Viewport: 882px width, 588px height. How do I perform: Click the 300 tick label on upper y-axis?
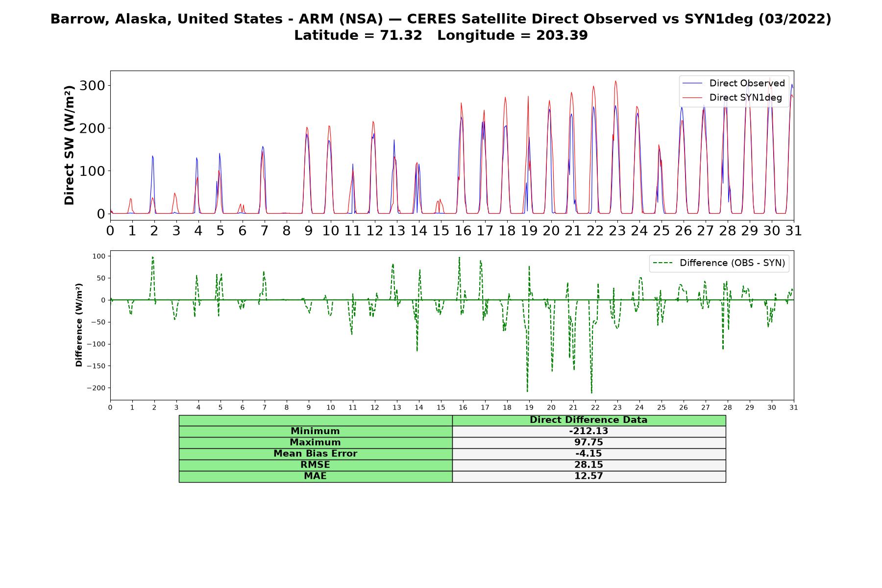tap(93, 86)
